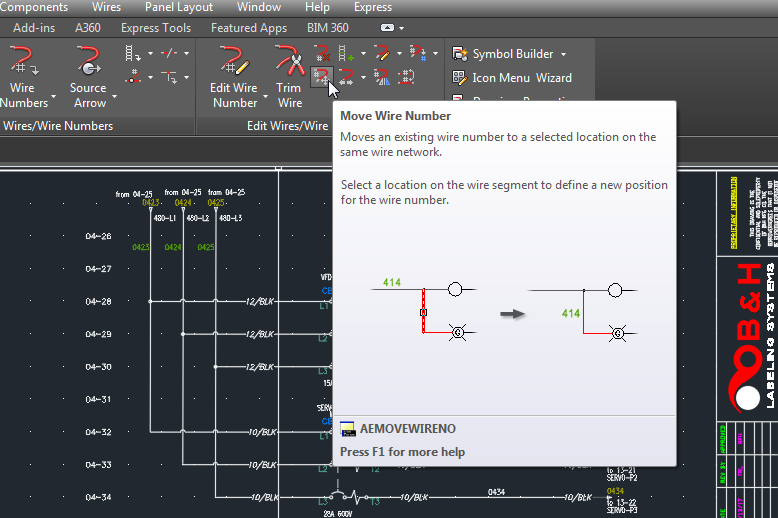Click the Delete Wire Numbers icon with red X
The height and width of the screenshot is (518, 778).
pos(322,53)
